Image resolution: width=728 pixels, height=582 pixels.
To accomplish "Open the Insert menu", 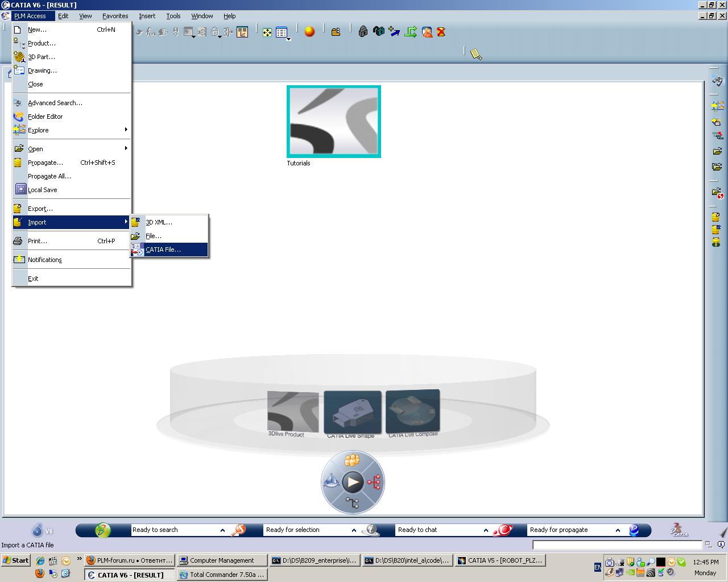I will (147, 16).
